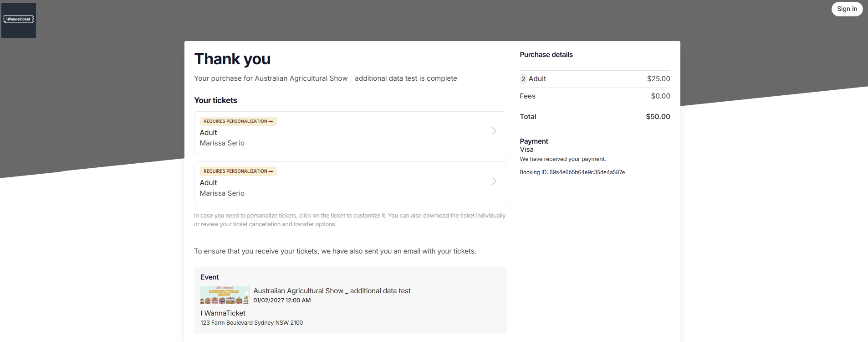Image resolution: width=868 pixels, height=342 pixels.
Task: Open the second Adult ticket title
Action: (209, 183)
